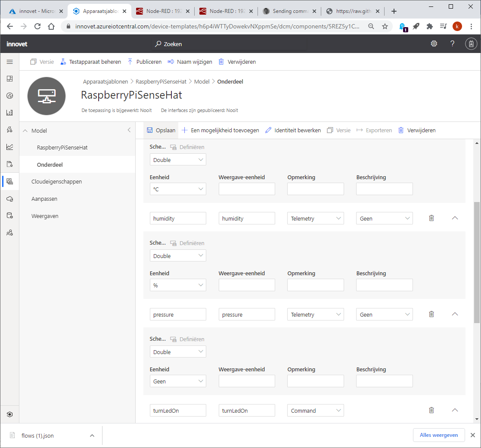Open humidity semantic type Geen dropdown
This screenshot has width=481, height=448.
coord(385,218)
